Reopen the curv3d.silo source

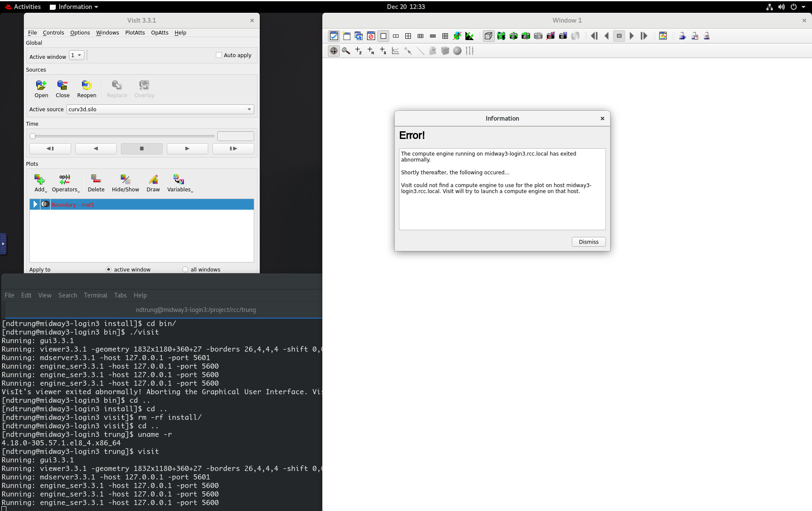coord(86,89)
